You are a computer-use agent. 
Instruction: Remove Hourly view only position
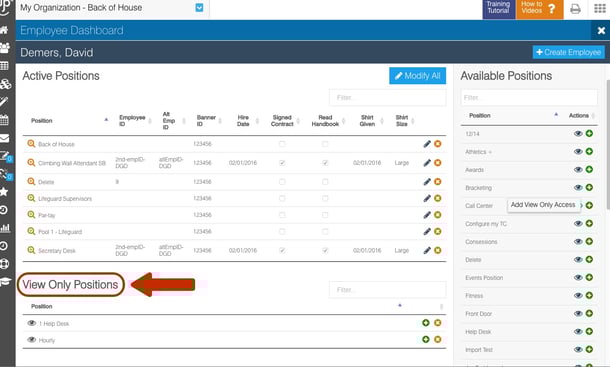(x=438, y=339)
